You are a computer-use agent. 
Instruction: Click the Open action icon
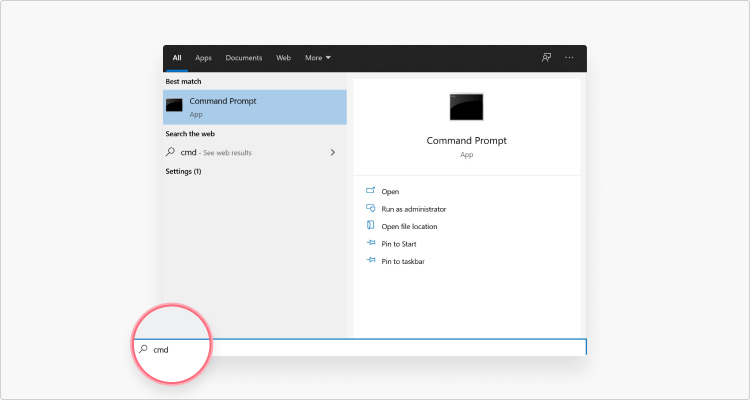pyautogui.click(x=371, y=190)
